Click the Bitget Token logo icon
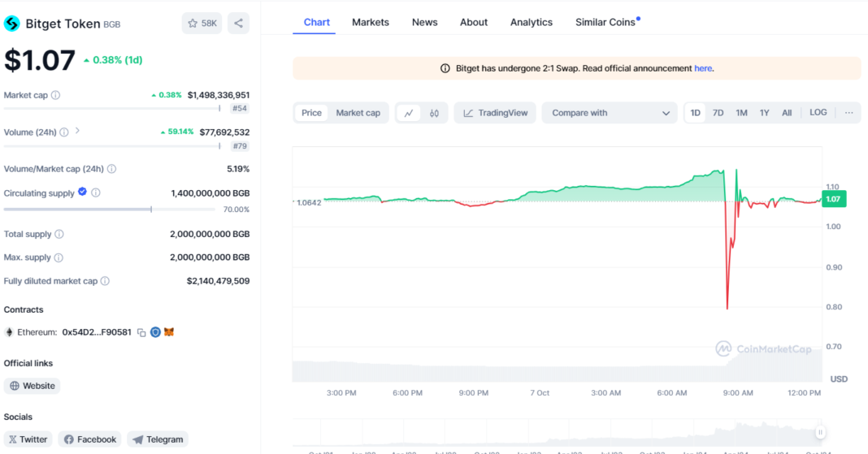 point(11,24)
